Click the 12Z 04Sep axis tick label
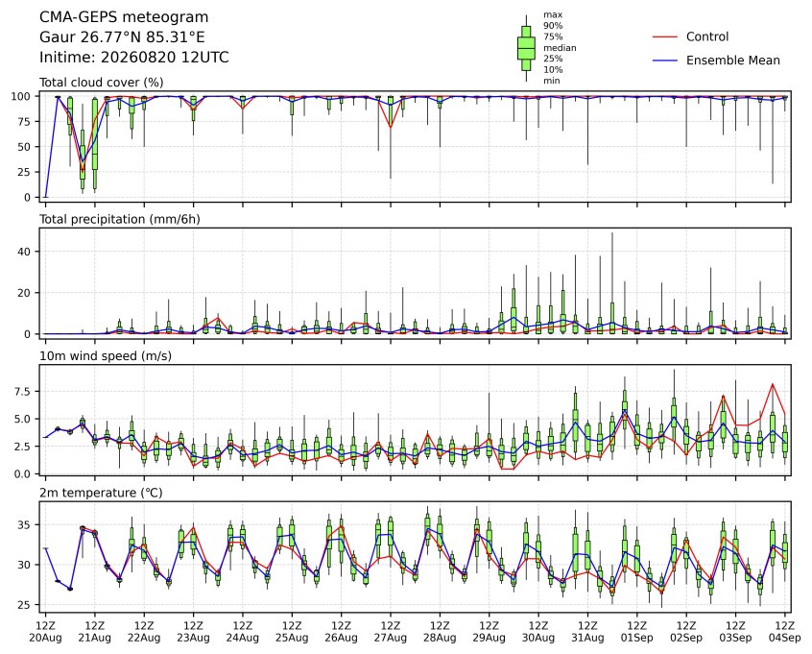Screen dimensions: 812x654 pos(785,631)
